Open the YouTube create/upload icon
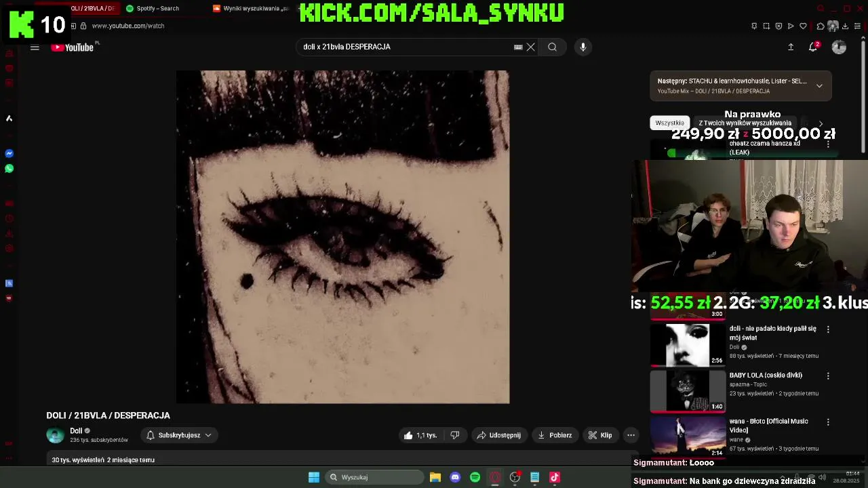This screenshot has width=868, height=488. point(791,47)
